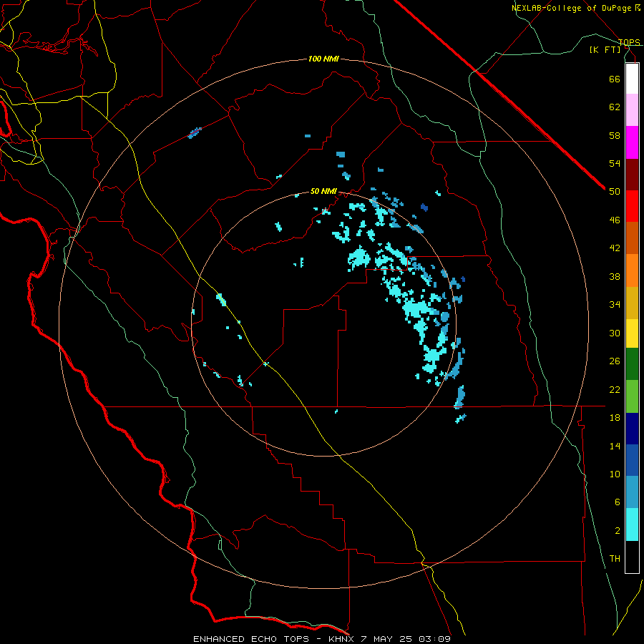Click the legend value 42
This screenshot has height=644, width=644.
615,248
